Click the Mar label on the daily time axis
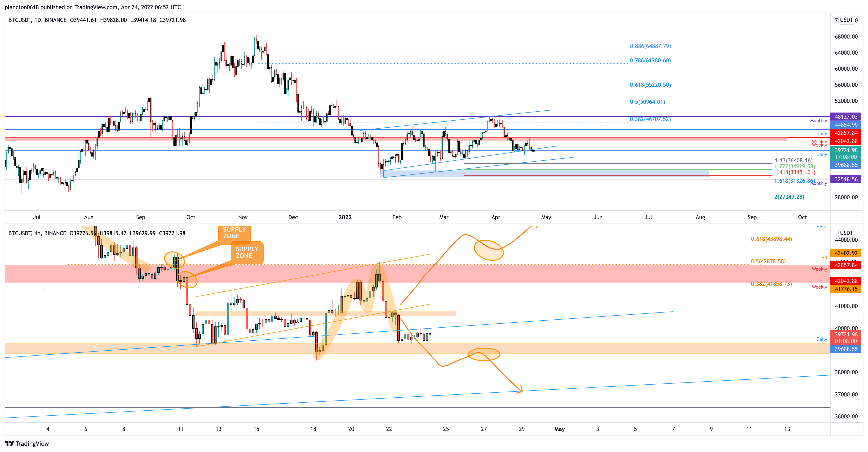This screenshot has height=452, width=868. click(444, 217)
